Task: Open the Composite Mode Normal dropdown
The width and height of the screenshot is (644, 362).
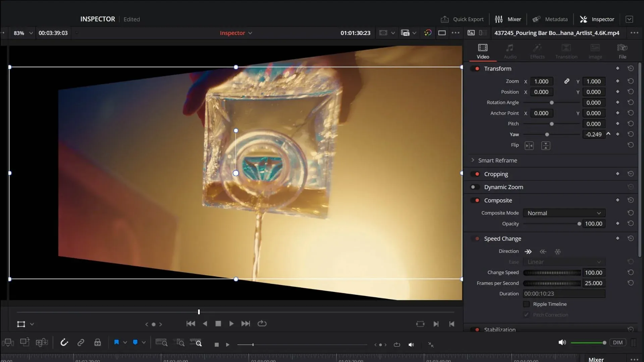Action: tap(564, 213)
